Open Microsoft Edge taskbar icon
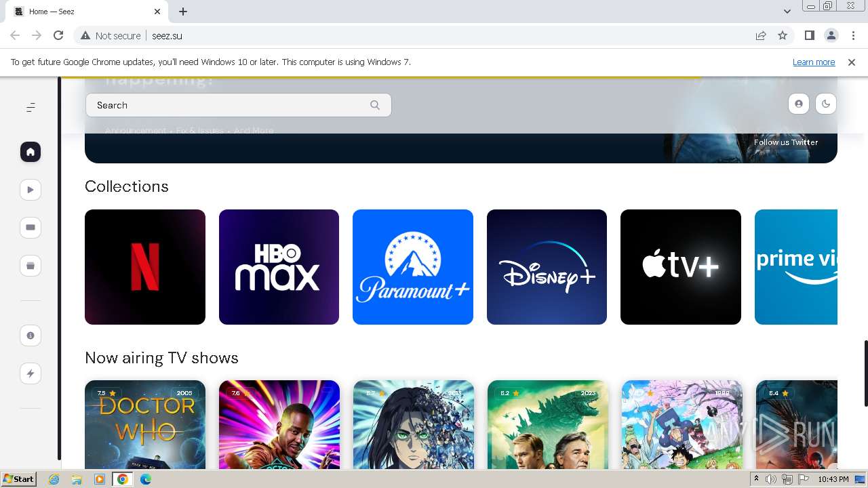868x488 pixels. coord(146,479)
